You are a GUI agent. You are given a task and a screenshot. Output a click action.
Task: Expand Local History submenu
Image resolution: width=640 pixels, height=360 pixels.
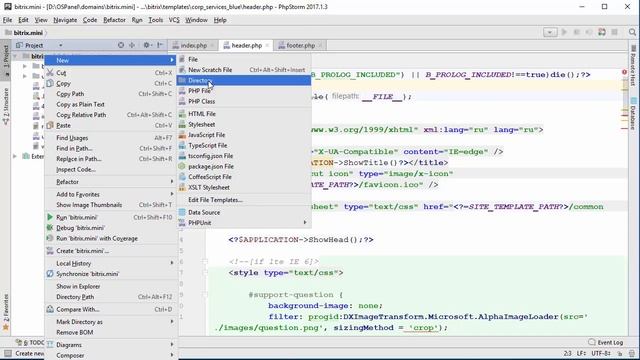110,263
